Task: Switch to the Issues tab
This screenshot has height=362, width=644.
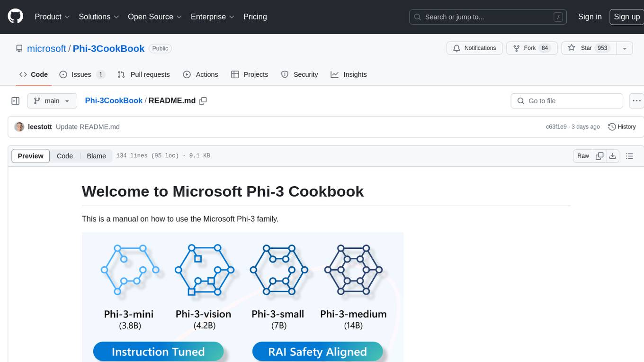Action: coord(82,74)
